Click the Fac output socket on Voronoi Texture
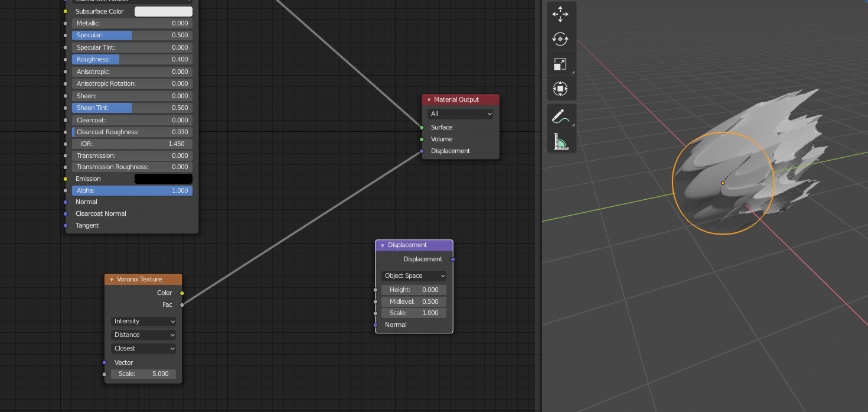 (x=182, y=304)
